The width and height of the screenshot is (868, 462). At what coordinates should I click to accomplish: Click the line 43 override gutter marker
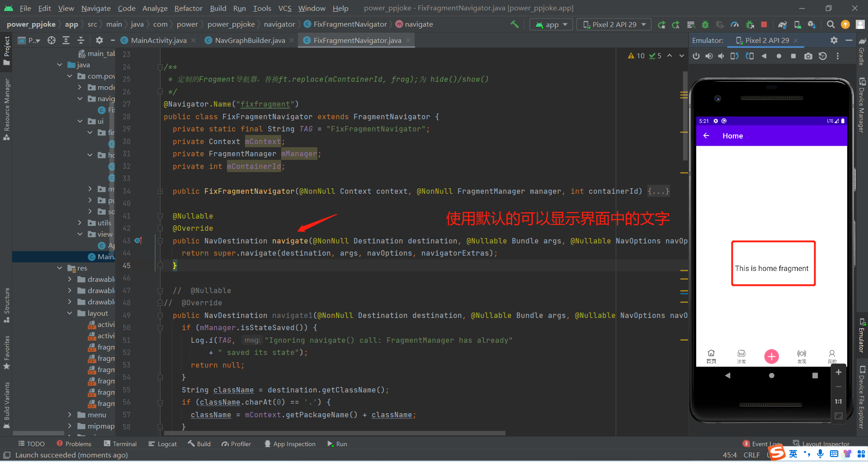pos(138,241)
